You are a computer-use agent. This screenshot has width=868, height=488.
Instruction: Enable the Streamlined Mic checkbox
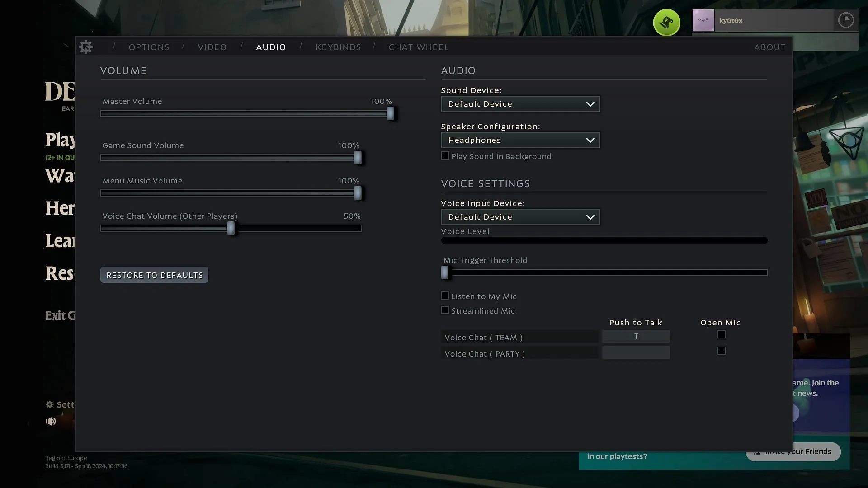tap(445, 310)
